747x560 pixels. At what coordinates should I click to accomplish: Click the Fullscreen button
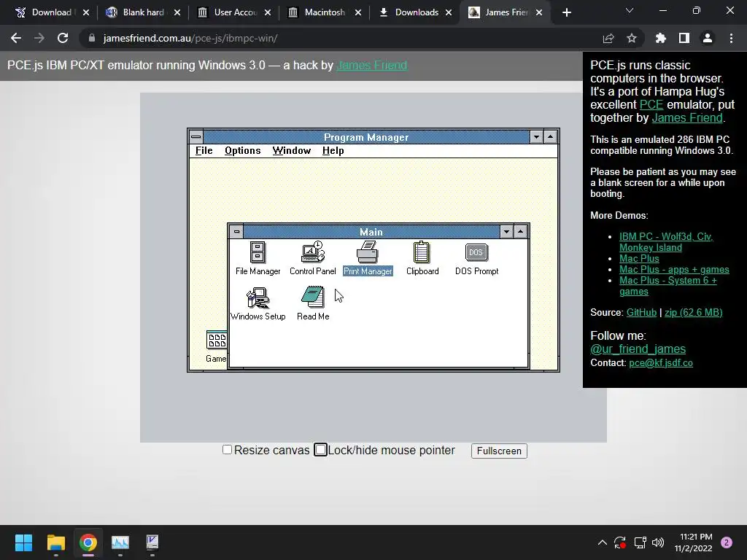tap(499, 451)
